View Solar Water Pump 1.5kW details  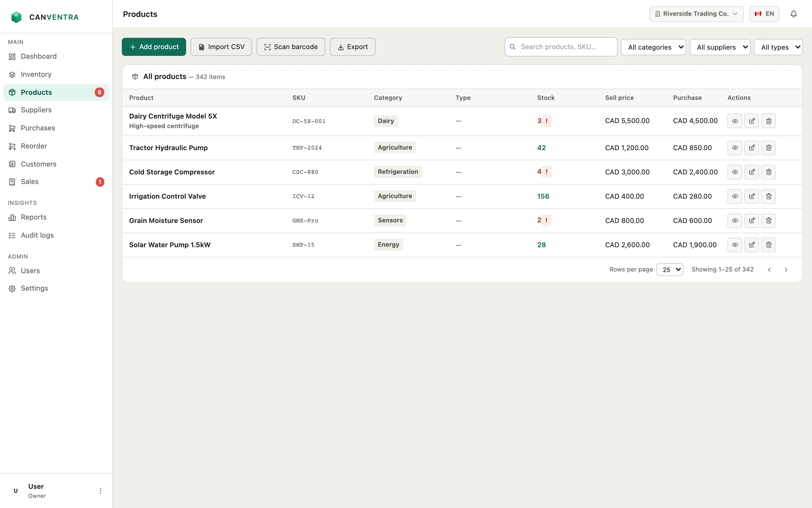[734, 245]
